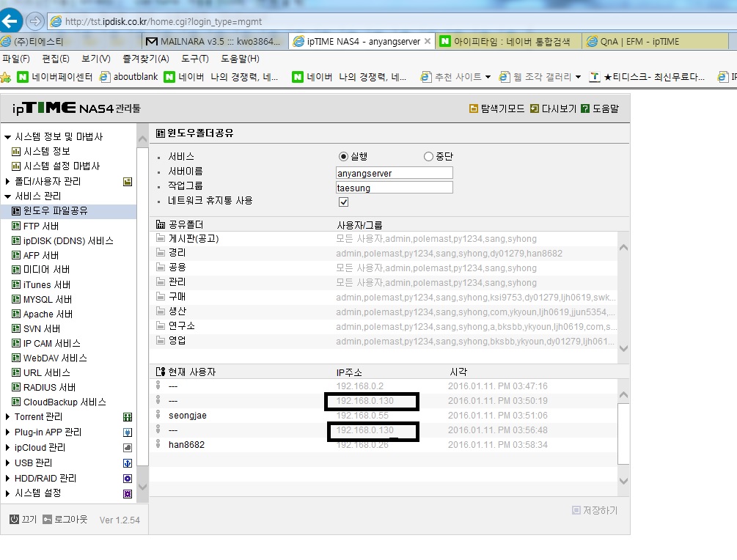Collapse 시스템 정보 및 마법사 section
Image resolution: width=737 pixels, height=560 pixels.
coord(7,137)
